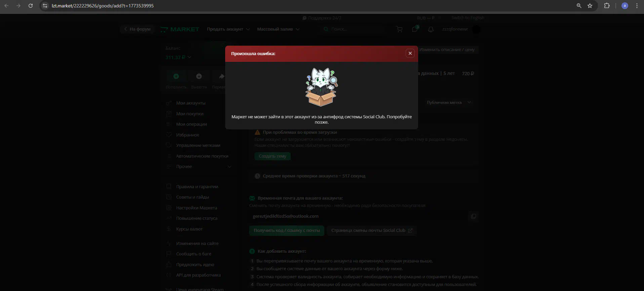Copy the temporary email address
This screenshot has width=644, height=291.
coord(473,216)
